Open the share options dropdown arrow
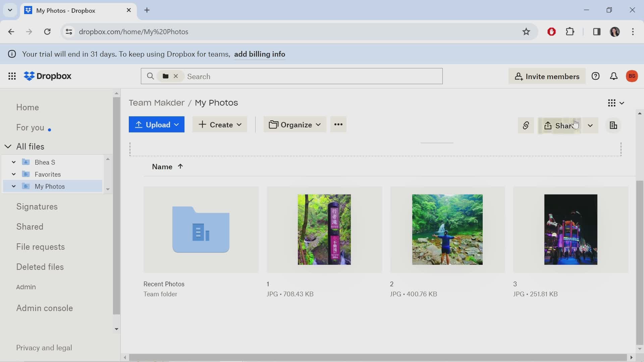Screen dimensions: 644x362 pos(590,125)
